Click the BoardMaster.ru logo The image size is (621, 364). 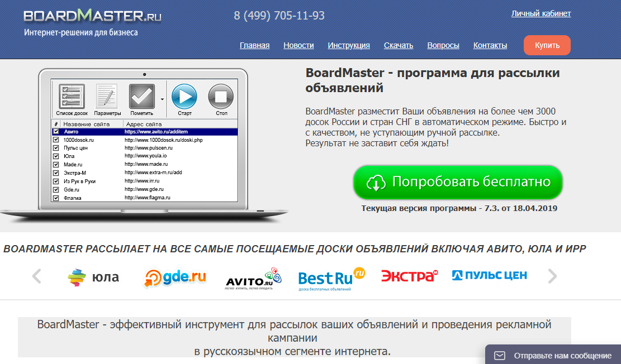tap(92, 16)
